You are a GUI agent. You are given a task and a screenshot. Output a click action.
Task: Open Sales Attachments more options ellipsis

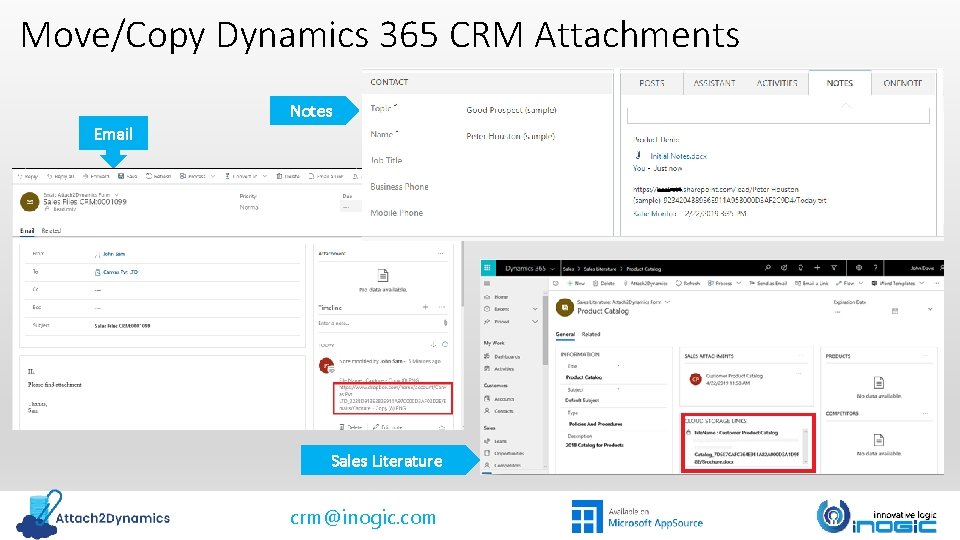801,356
